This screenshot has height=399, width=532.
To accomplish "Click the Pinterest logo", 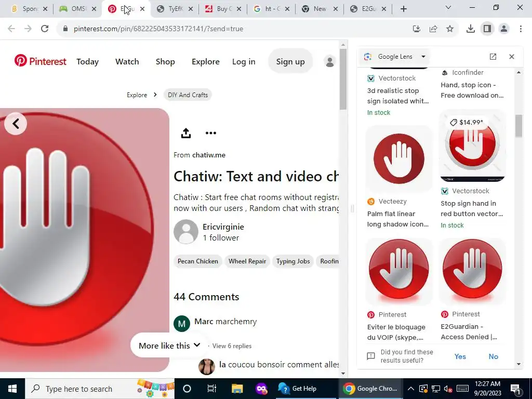I will [40, 61].
